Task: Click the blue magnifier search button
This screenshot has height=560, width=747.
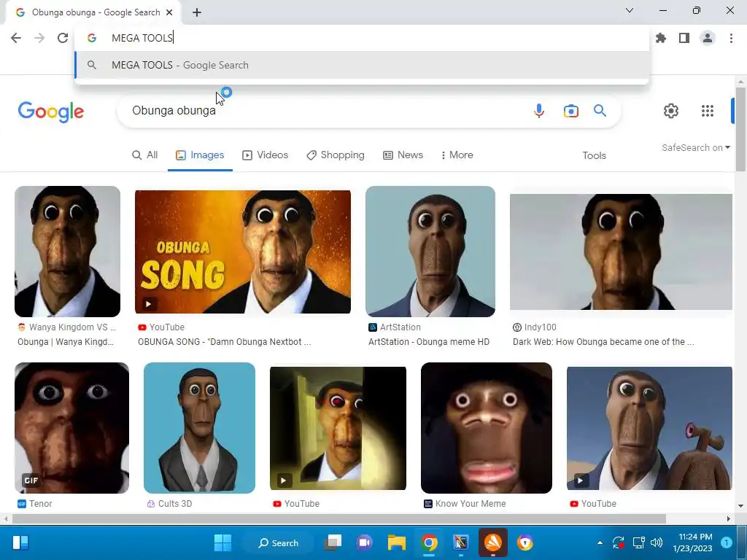Action: pyautogui.click(x=600, y=111)
